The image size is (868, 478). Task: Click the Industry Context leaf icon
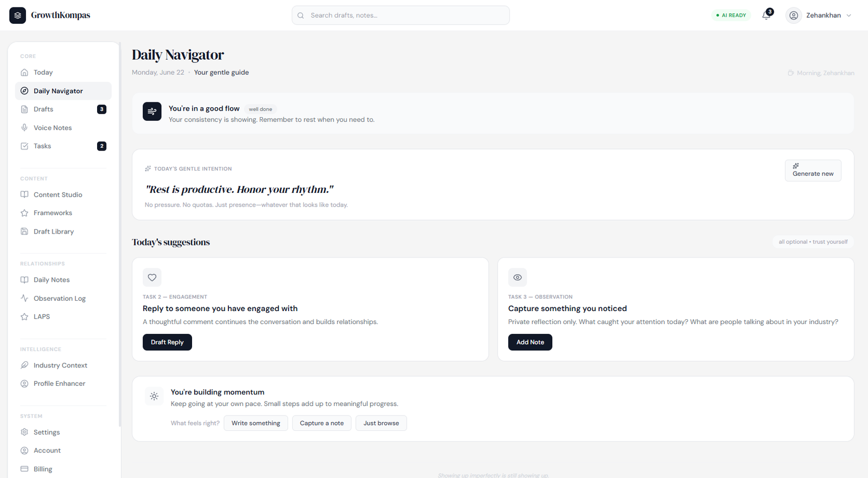(24, 365)
